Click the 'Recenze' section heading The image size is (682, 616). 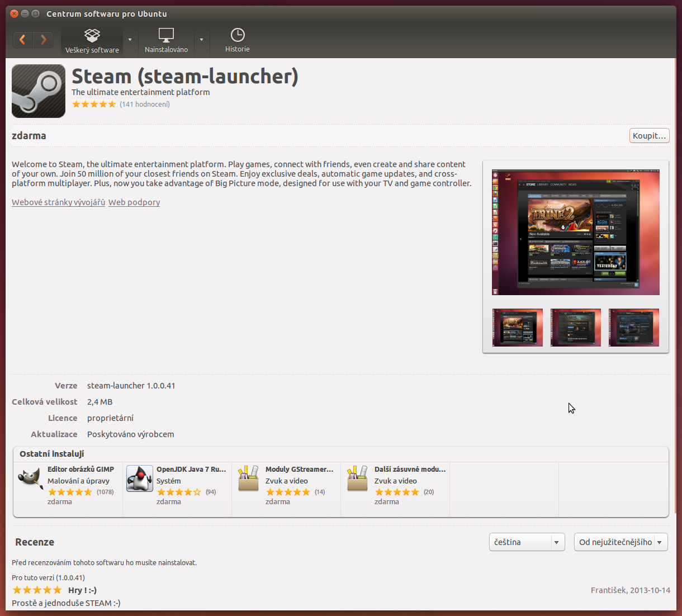pos(35,542)
